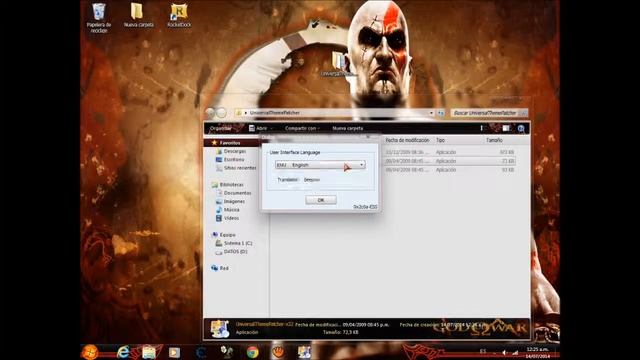Viewport: 640px width, 360px height.
Task: Open Windows Explorer from the taskbar
Action: pyautogui.click(x=149, y=352)
